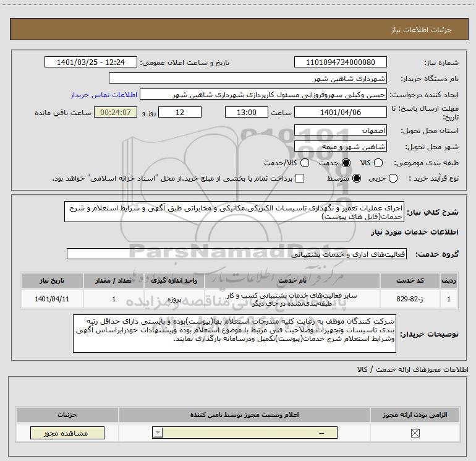The height and width of the screenshot is (461, 476).
Task: Click the واحد اندازه گیری column header
Action: click(x=174, y=280)
